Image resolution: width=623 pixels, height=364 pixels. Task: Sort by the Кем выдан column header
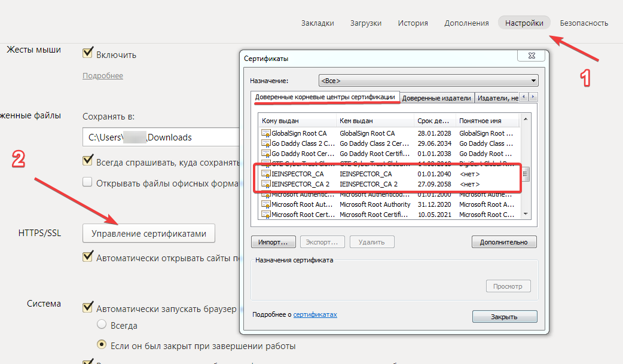coord(375,121)
